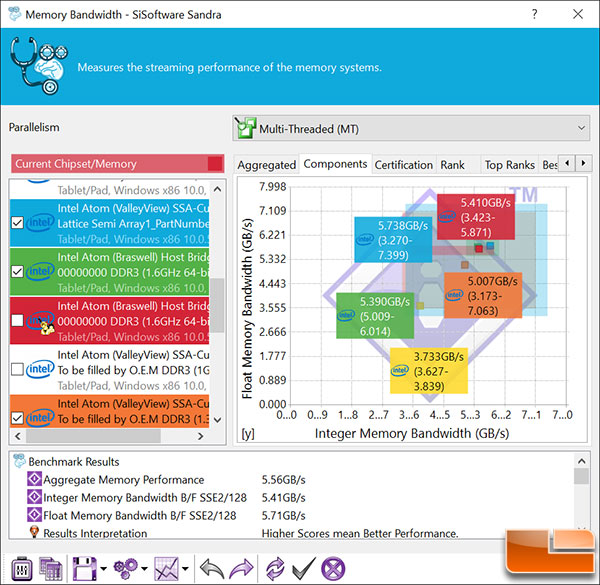Uncheck the blue Lattice Semi ValleyView entry
600x585 pixels.
click(x=17, y=223)
